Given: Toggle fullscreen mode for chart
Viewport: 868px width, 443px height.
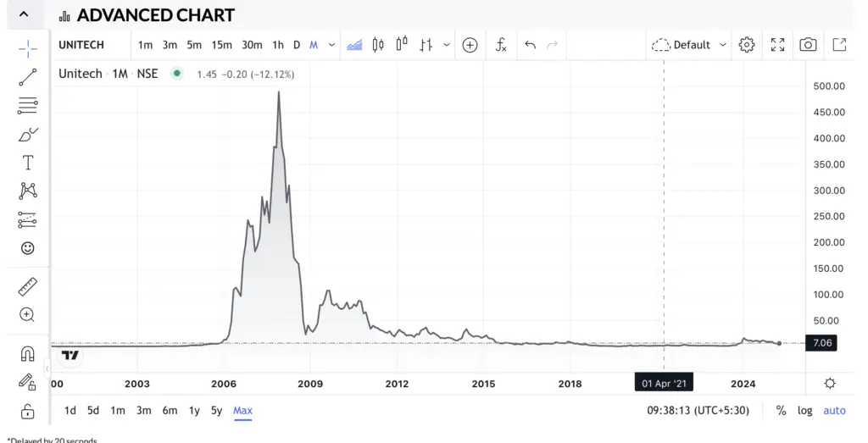Looking at the screenshot, I should pos(777,45).
